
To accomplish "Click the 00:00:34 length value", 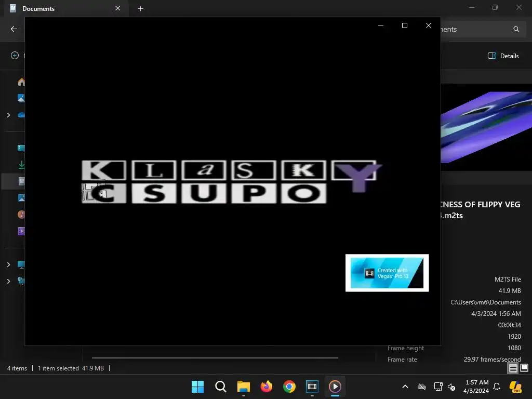I will tap(509, 325).
